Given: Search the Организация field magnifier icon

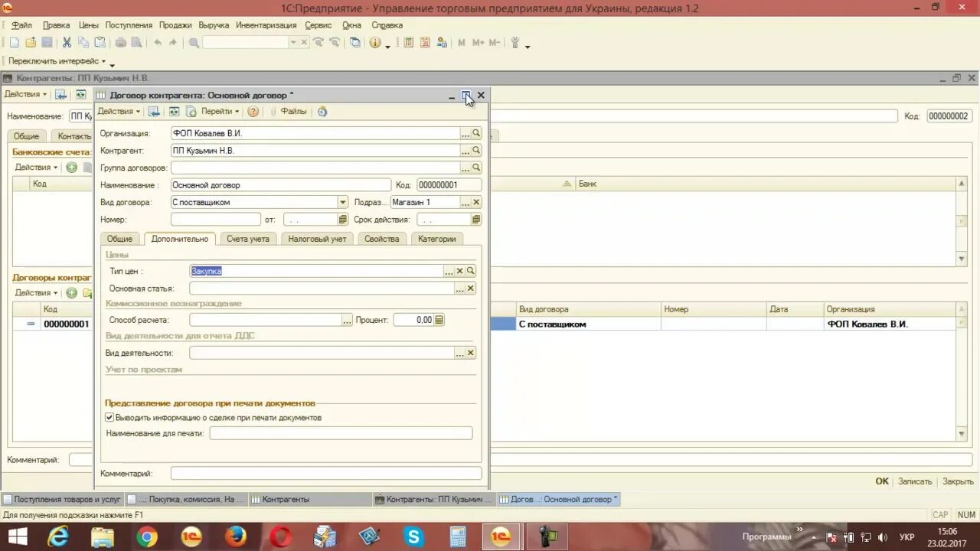Looking at the screenshot, I should click(x=476, y=133).
